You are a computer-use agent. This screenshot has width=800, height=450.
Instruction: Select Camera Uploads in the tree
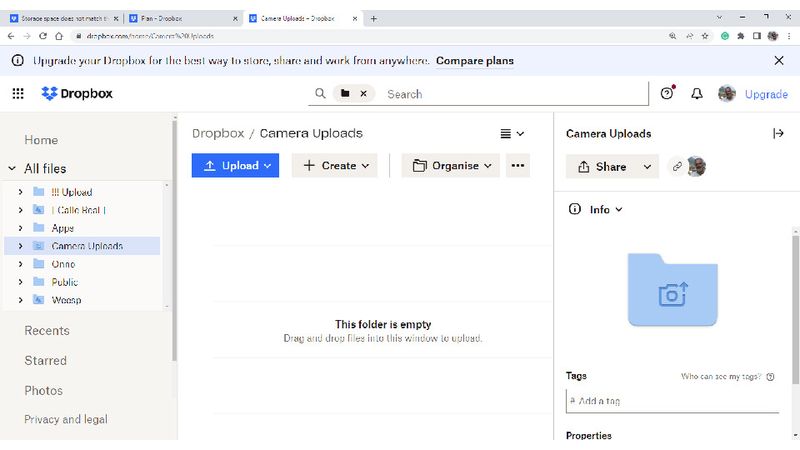pos(87,246)
